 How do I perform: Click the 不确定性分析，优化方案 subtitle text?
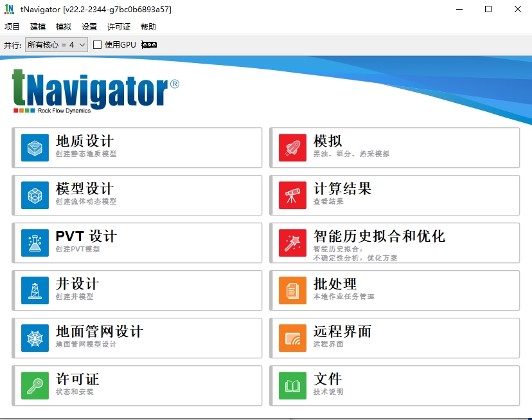(355, 258)
